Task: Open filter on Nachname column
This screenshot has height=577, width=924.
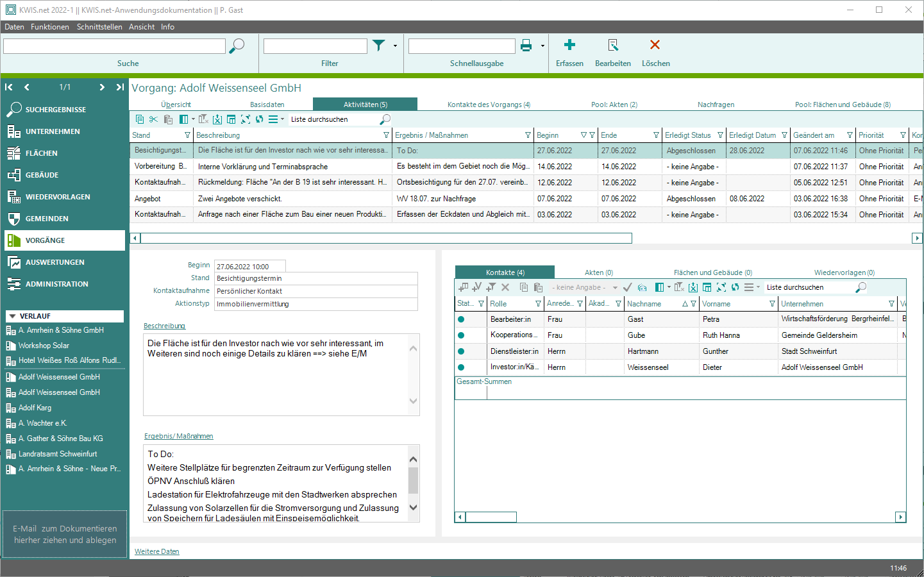Action: pos(693,304)
